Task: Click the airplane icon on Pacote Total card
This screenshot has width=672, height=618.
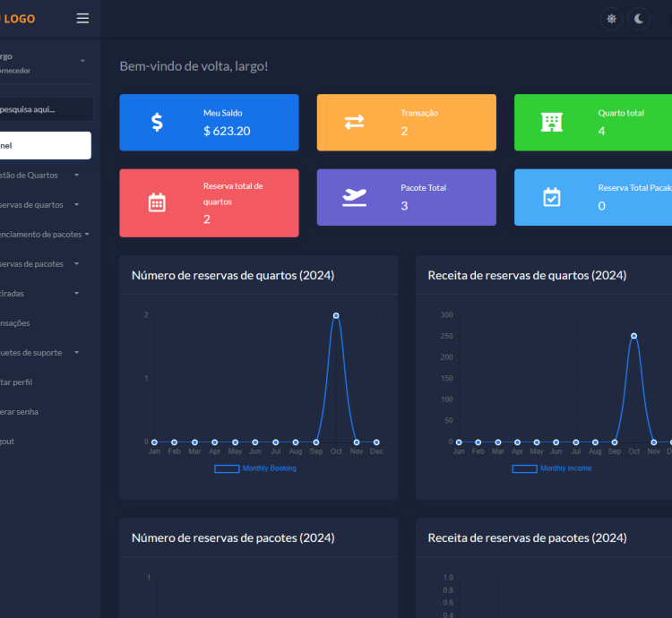Action: (x=355, y=198)
